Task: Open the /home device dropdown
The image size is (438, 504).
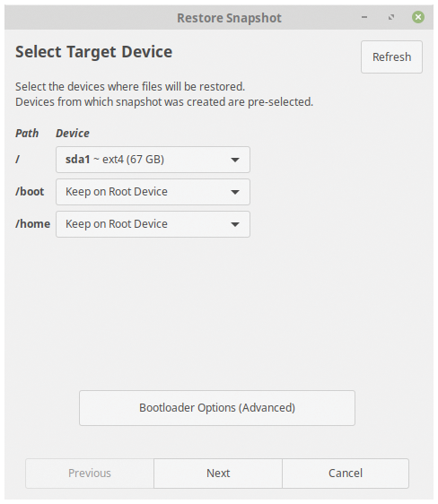Action: (x=153, y=224)
